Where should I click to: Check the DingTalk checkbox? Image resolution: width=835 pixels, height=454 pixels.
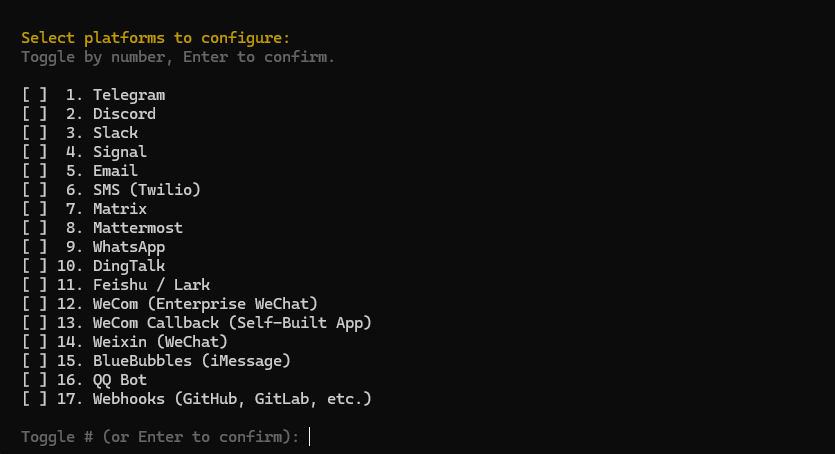34,266
